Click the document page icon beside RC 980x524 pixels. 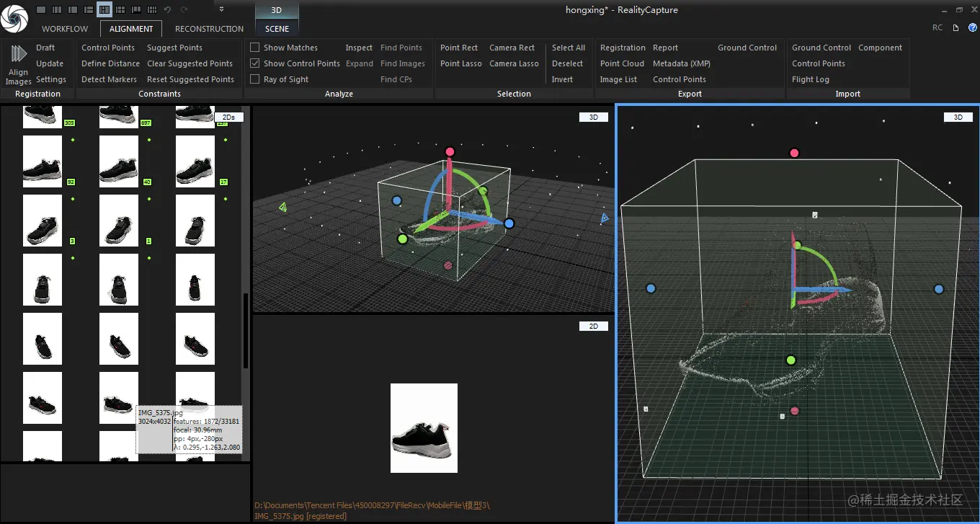(x=955, y=27)
